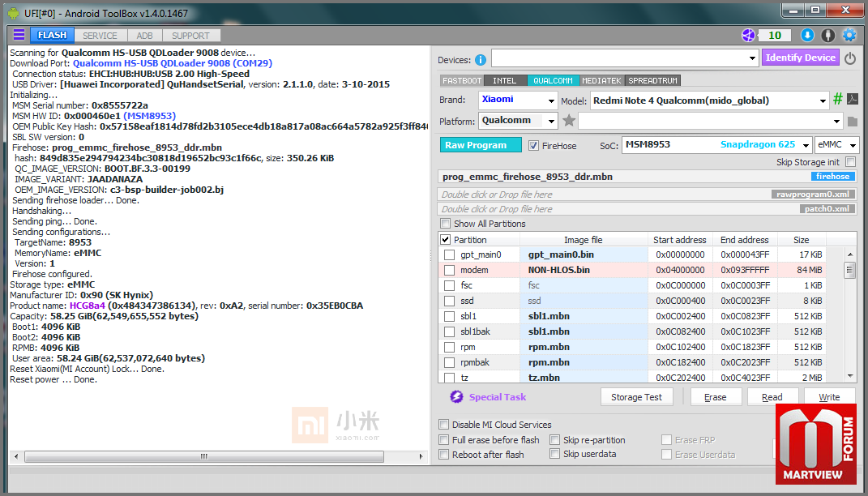
Task: Tick the modem partition checkbox
Action: click(x=449, y=270)
